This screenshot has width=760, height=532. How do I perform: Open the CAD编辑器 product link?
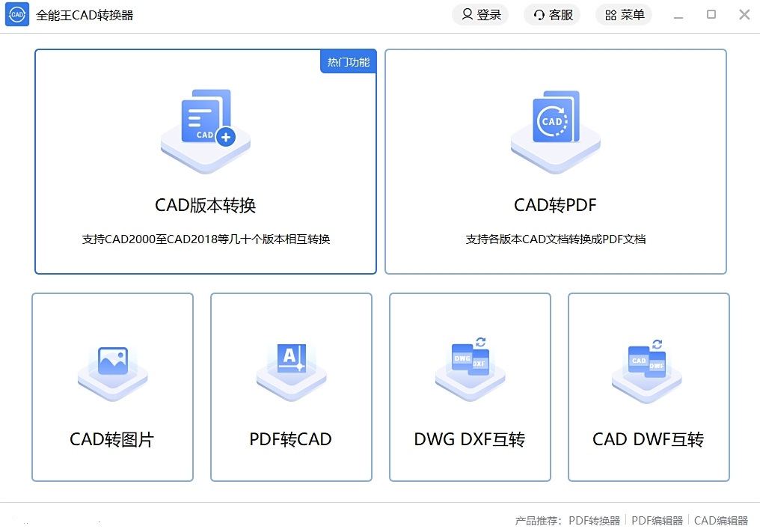pos(720,521)
